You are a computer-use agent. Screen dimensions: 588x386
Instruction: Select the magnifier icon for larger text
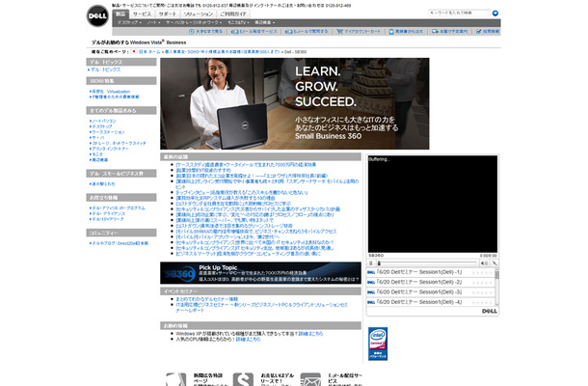[191, 32]
